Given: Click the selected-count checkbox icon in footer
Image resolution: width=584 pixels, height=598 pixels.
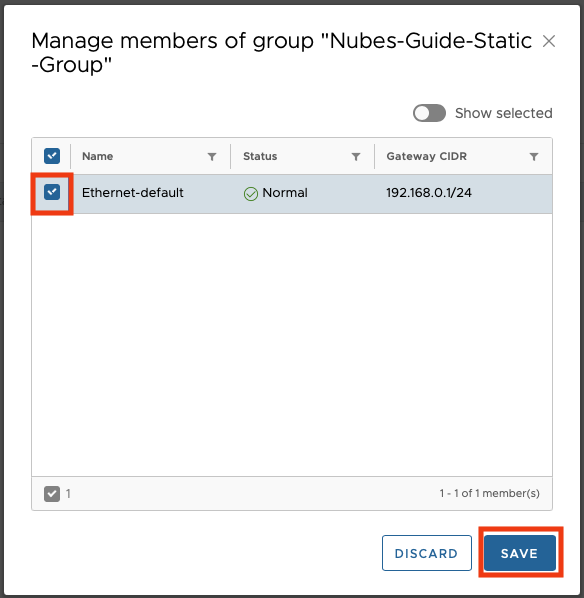Looking at the screenshot, I should pos(52,494).
